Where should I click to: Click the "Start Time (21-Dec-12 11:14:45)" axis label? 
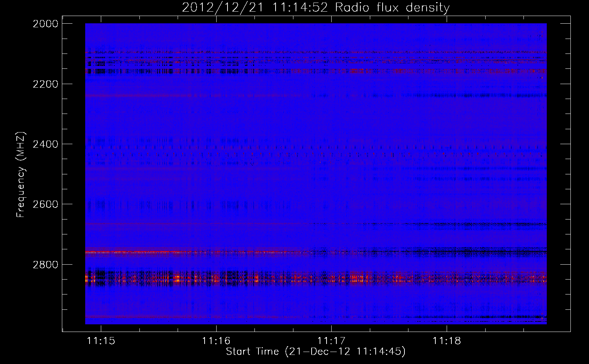316,352
